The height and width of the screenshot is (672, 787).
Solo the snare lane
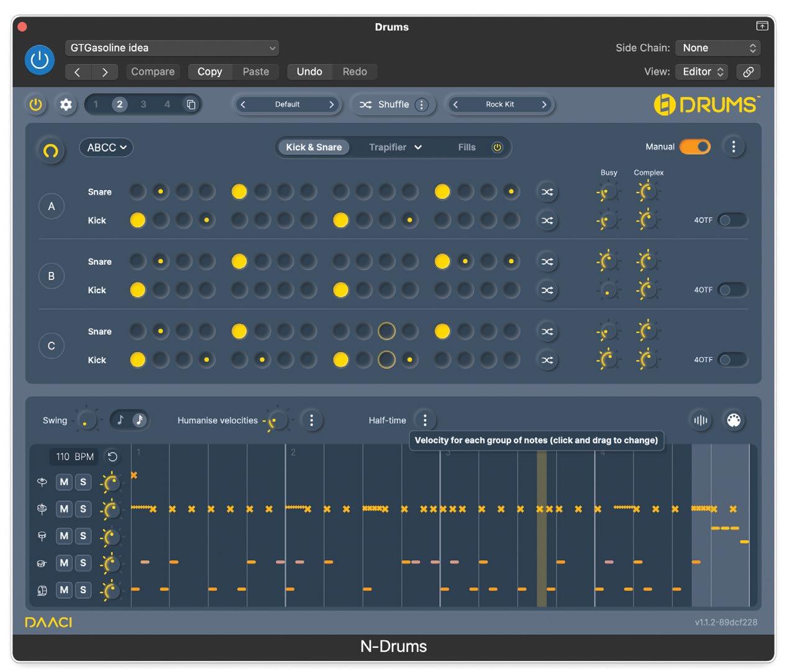point(83,563)
